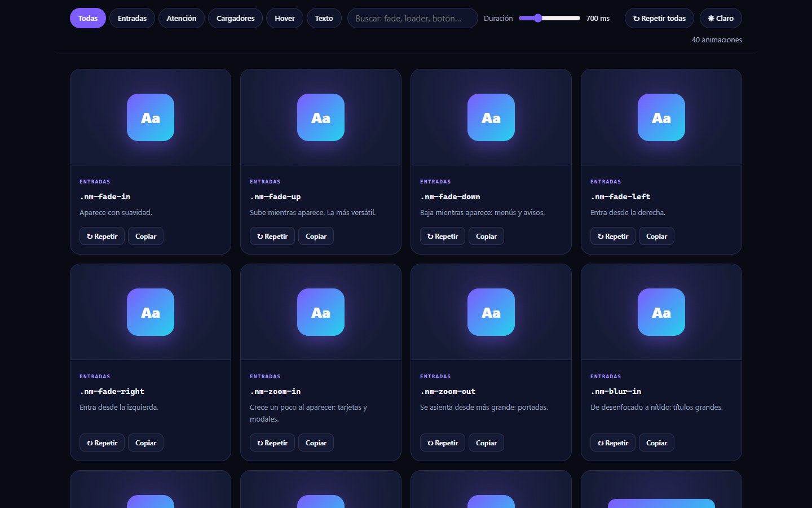Click the Duración label

(498, 18)
